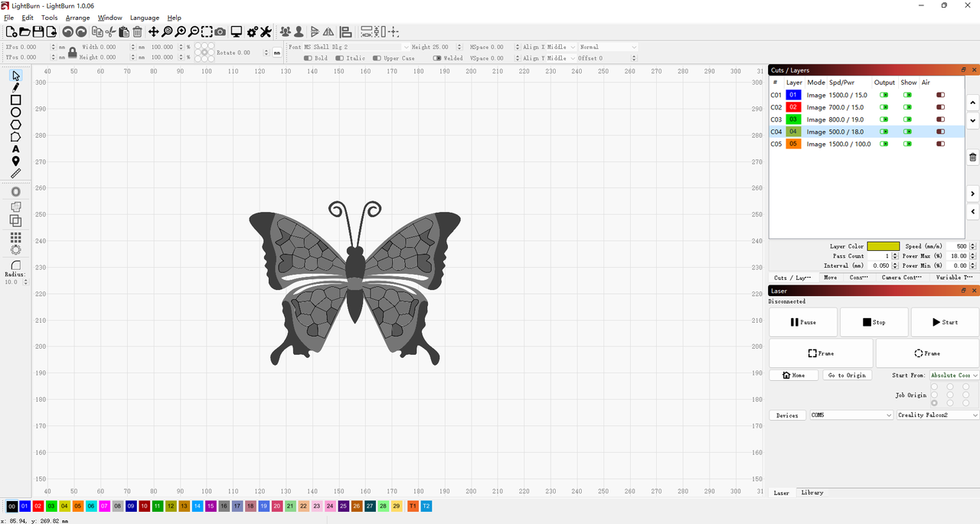The image size is (980, 524).
Task: Click the Devices button
Action: click(x=787, y=415)
